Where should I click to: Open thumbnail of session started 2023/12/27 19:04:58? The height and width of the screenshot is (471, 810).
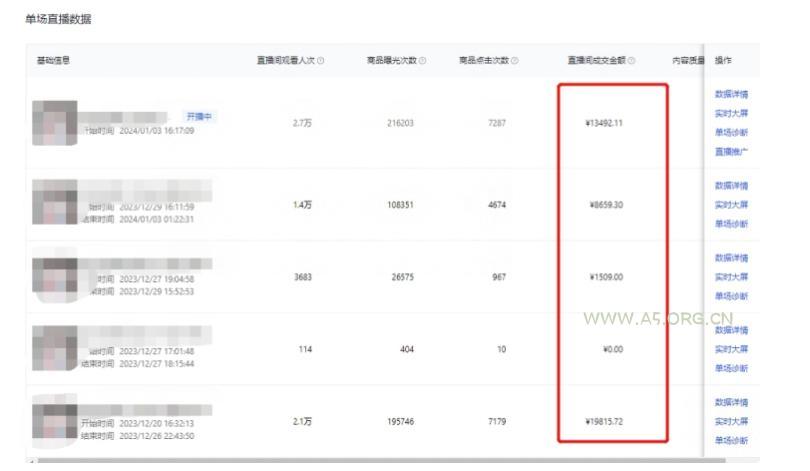click(55, 281)
